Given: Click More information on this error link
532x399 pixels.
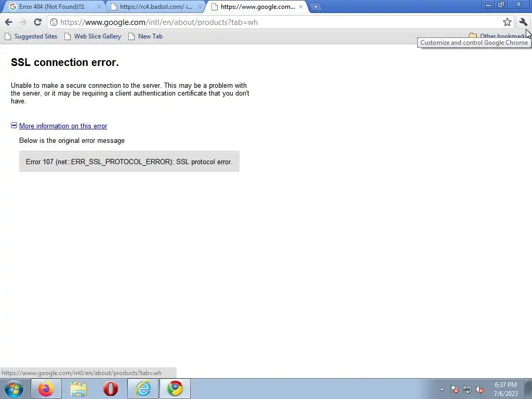Looking at the screenshot, I should click(x=63, y=126).
